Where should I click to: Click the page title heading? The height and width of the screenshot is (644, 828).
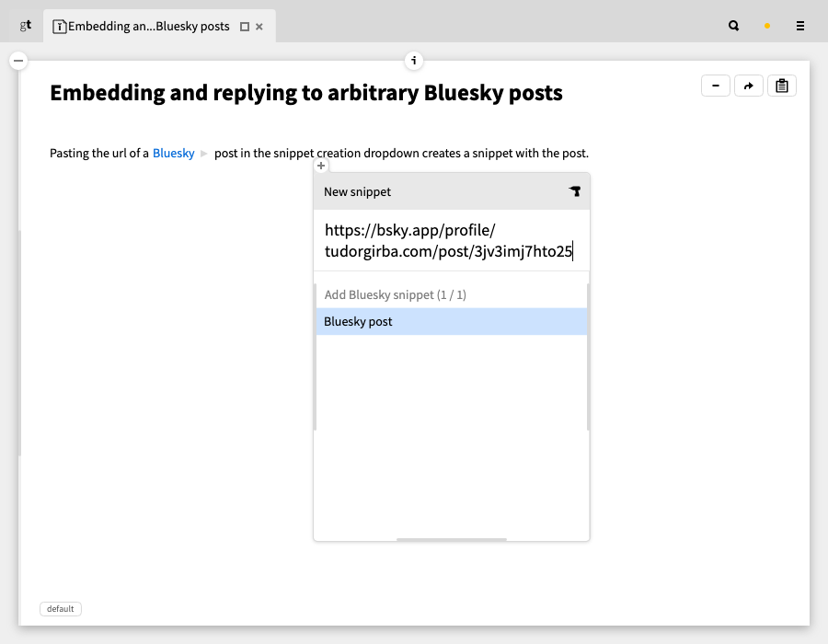point(306,93)
